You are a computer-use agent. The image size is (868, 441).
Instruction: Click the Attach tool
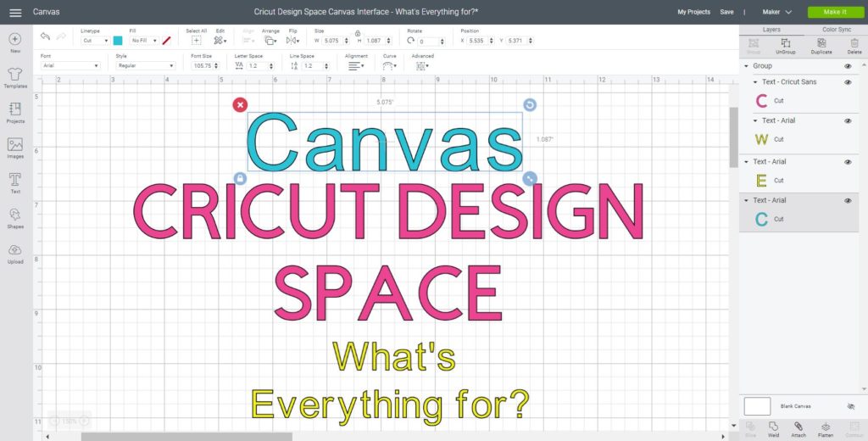(x=798, y=429)
